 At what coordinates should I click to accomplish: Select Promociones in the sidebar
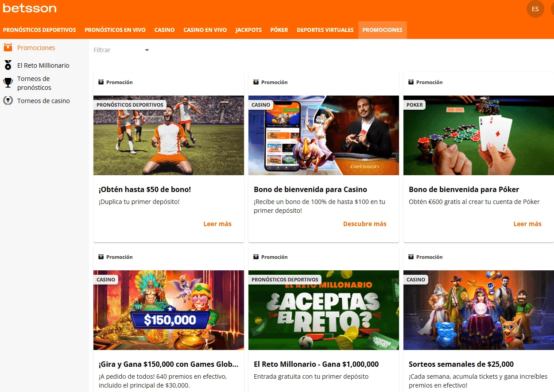click(36, 48)
